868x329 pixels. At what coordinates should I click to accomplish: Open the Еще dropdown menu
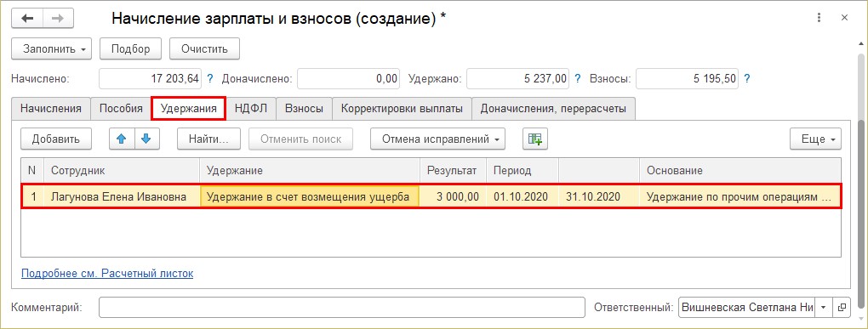point(815,139)
